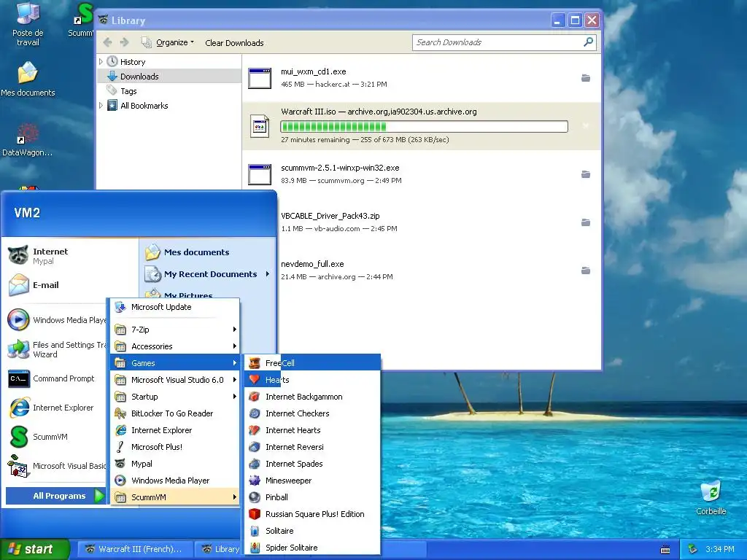Image resolution: width=747 pixels, height=560 pixels.
Task: Expand the Startup submenu
Action: [x=175, y=397]
